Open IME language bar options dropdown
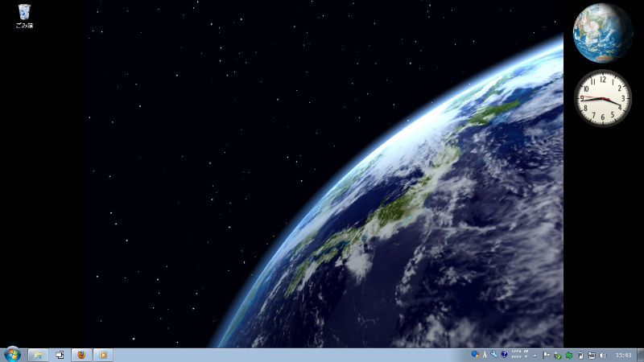 click(x=526, y=356)
